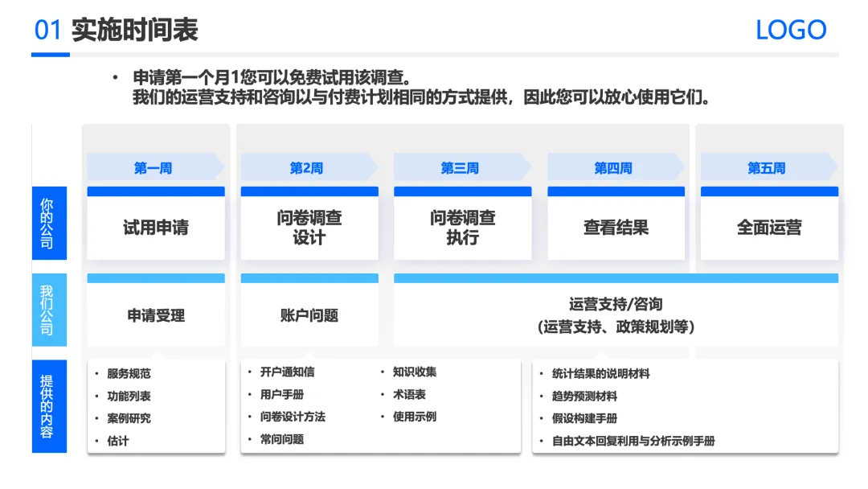Viewport: 868px width, 489px height.
Task: Click the (运营支持、政策规划等) subtitle
Action: 616,327
